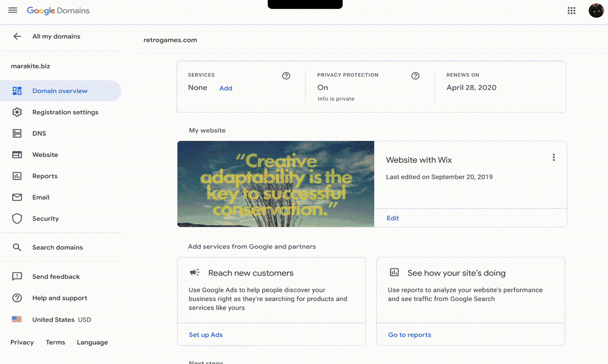Click the DNS server icon

[17, 133]
